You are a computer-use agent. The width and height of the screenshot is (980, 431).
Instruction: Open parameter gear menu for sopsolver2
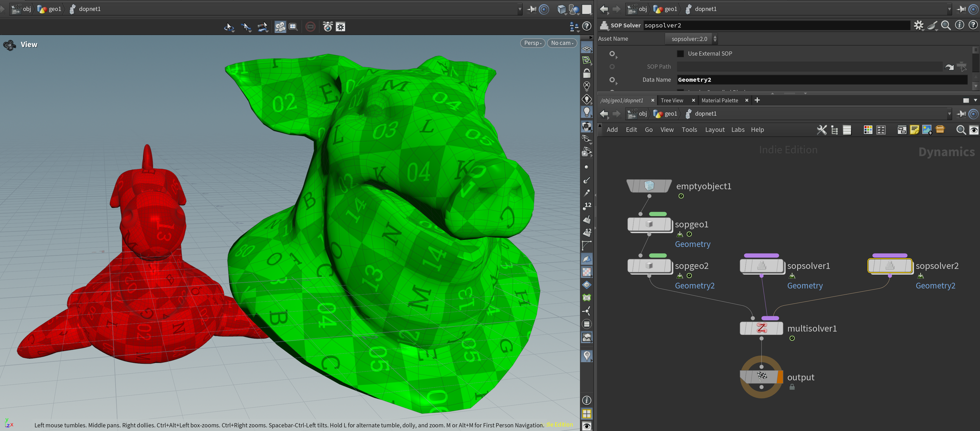(919, 26)
